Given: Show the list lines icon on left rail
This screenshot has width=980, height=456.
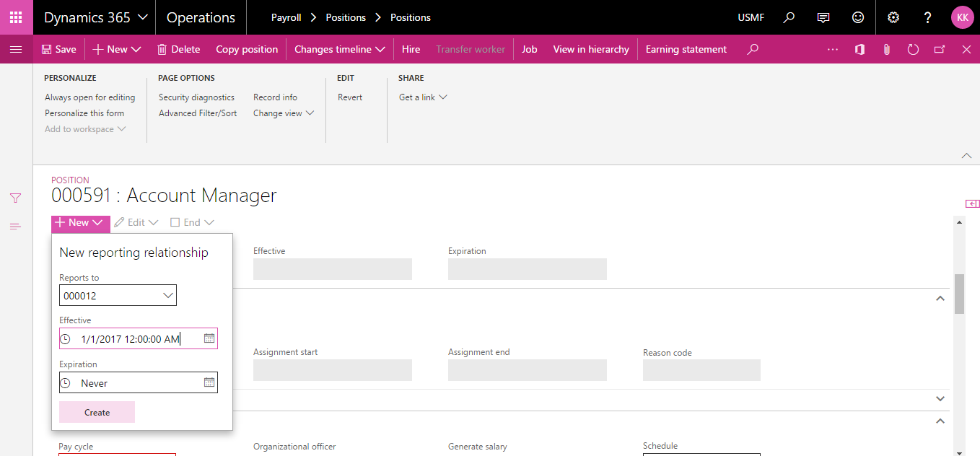Looking at the screenshot, I should click(16, 227).
